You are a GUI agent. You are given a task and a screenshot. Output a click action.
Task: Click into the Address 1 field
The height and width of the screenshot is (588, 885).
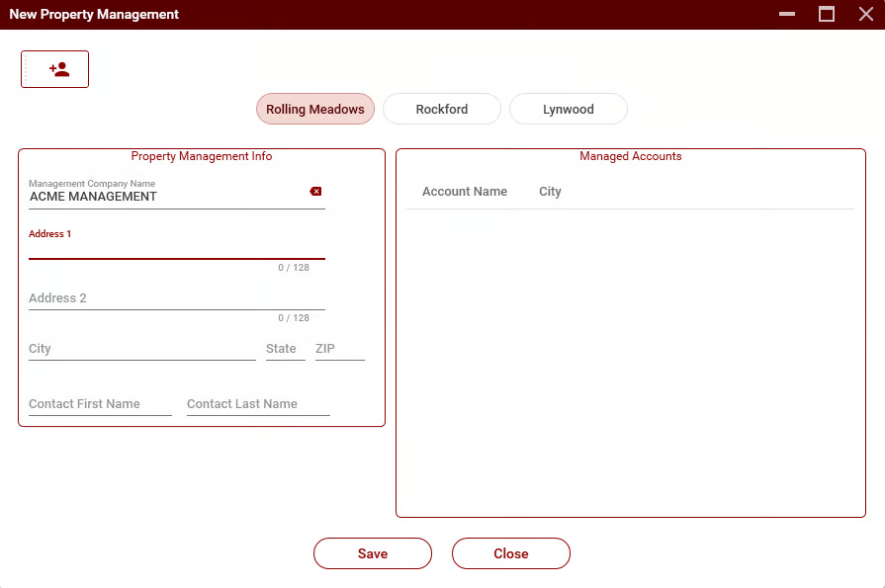(x=176, y=248)
